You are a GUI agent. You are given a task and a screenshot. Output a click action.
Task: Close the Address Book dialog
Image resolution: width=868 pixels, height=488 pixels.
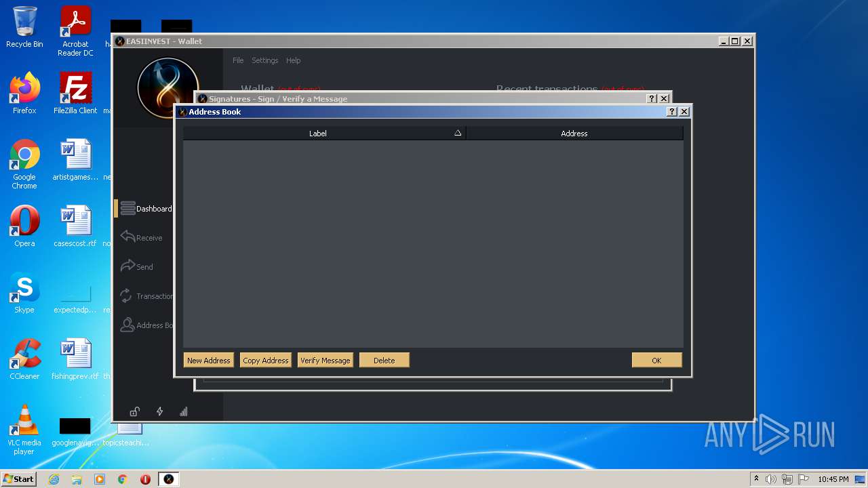684,112
